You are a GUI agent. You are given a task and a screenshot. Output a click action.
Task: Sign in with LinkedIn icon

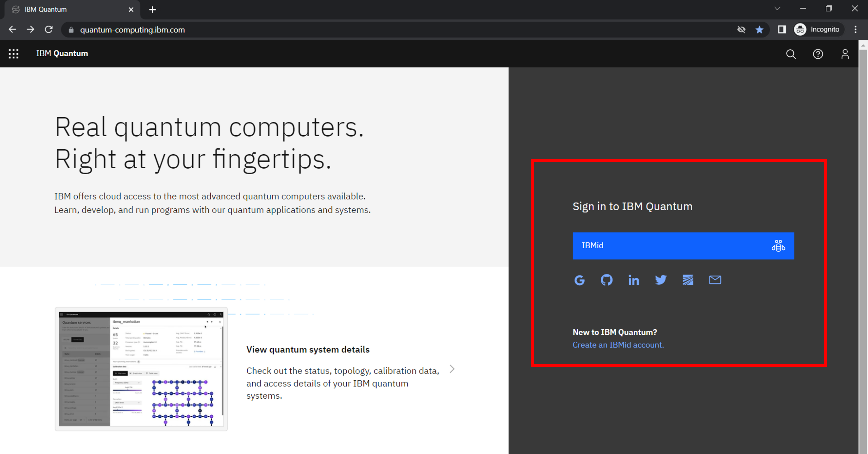633,280
